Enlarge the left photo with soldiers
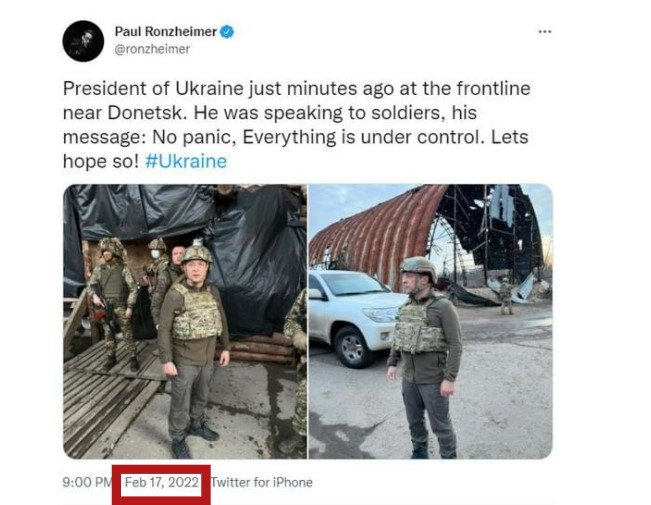 (185, 320)
